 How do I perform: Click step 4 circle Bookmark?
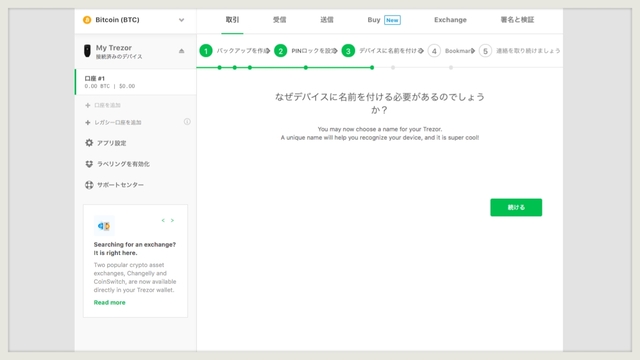tap(434, 51)
